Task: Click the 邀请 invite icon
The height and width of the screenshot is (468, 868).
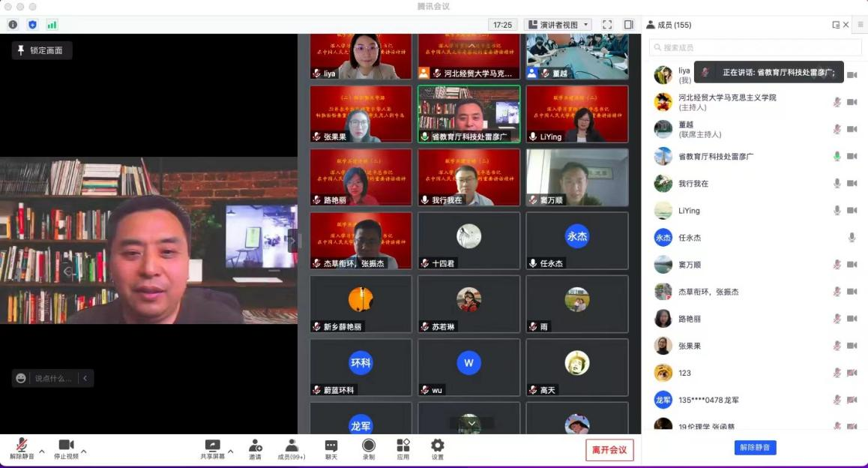Action: [256, 448]
